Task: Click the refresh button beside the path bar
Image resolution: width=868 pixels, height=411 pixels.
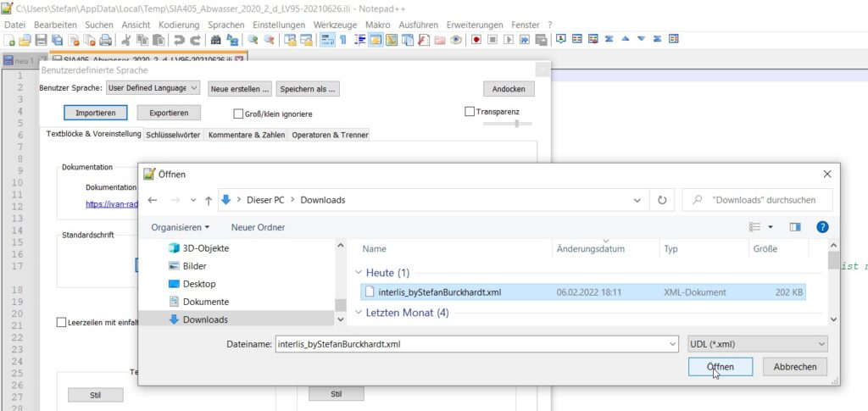Action: coord(662,200)
